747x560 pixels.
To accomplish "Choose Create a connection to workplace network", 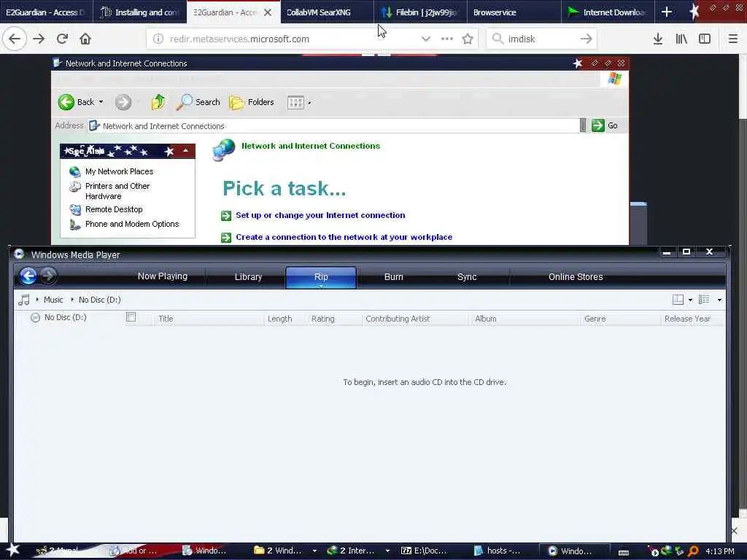I will pyautogui.click(x=344, y=237).
